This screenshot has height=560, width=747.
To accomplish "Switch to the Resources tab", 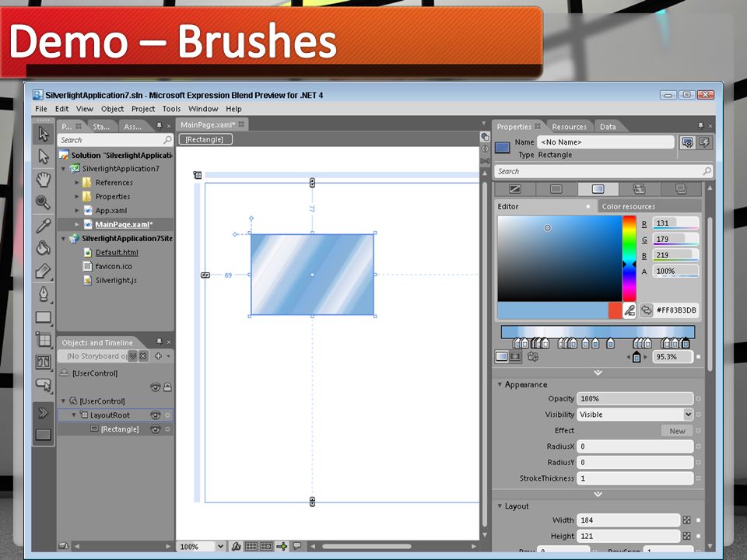I will 569,127.
